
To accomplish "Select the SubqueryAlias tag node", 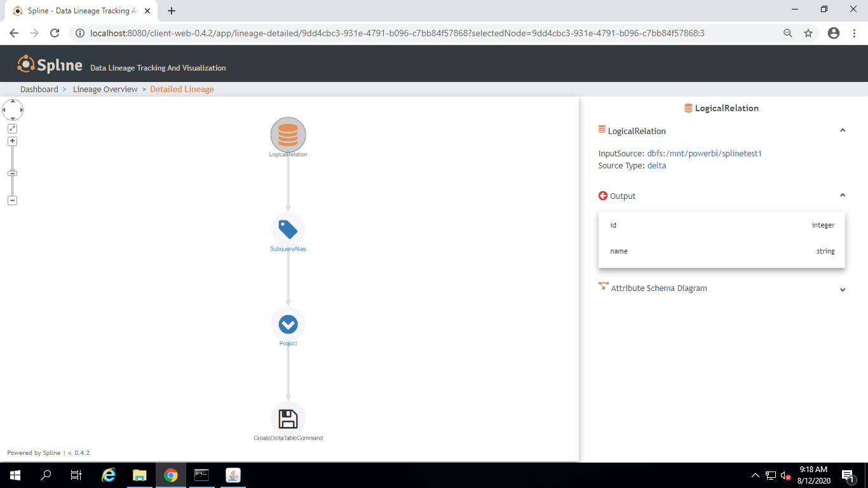I will [x=288, y=230].
